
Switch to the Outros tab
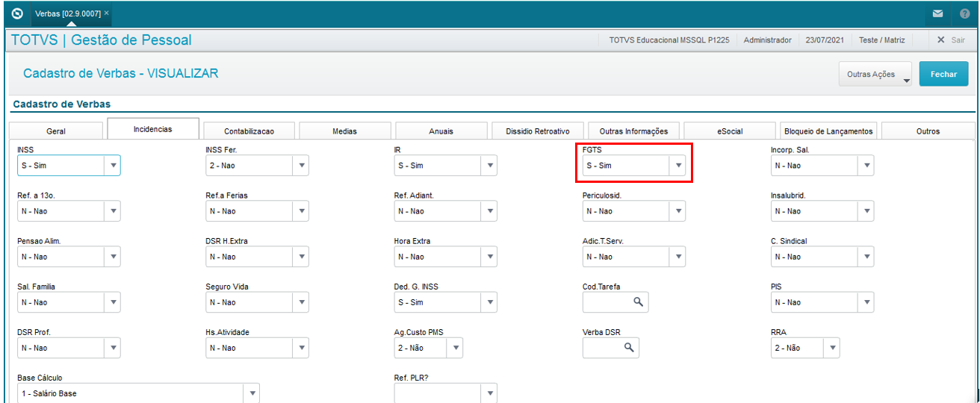[x=928, y=131]
